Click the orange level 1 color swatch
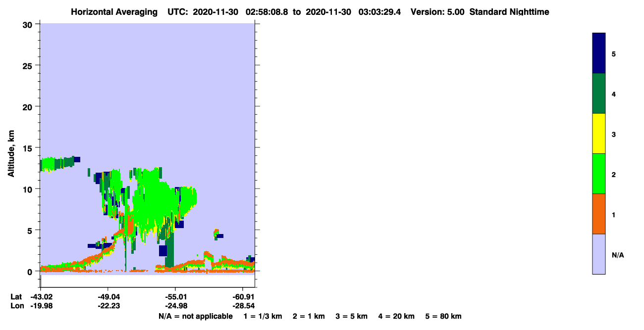Viewport: 644px width, 330px height. click(599, 214)
